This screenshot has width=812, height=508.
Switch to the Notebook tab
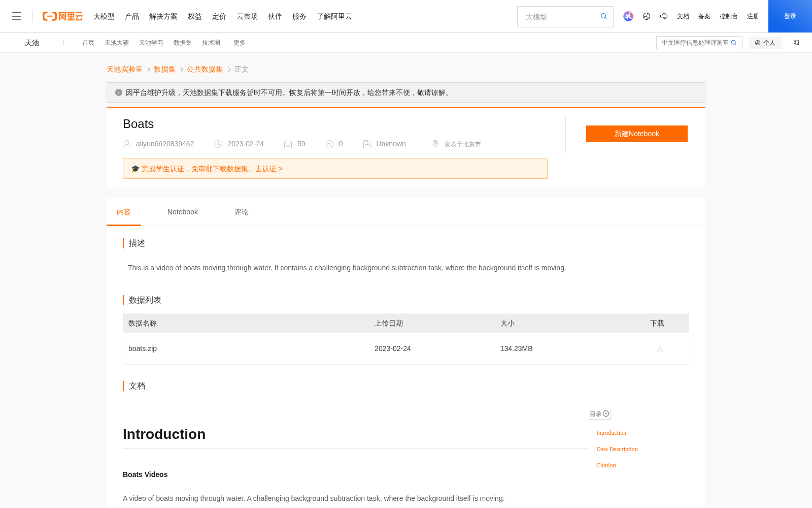pos(183,212)
